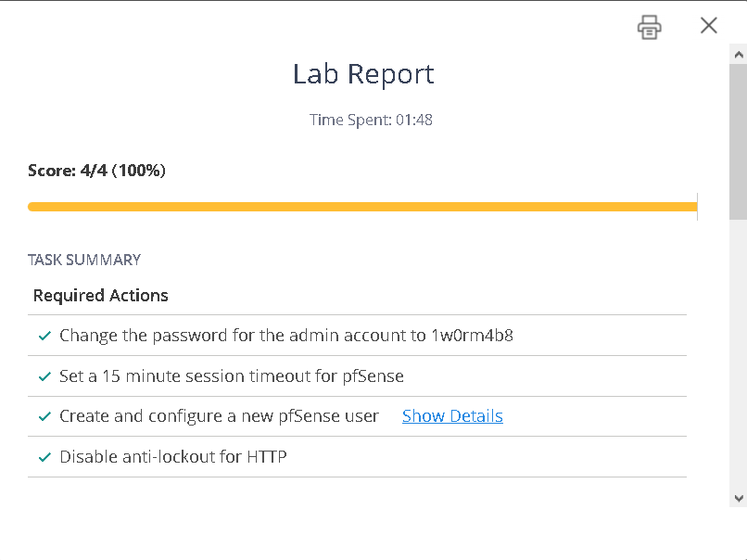The image size is (747, 560).
Task: Click the Lab Report heading
Action: (363, 74)
